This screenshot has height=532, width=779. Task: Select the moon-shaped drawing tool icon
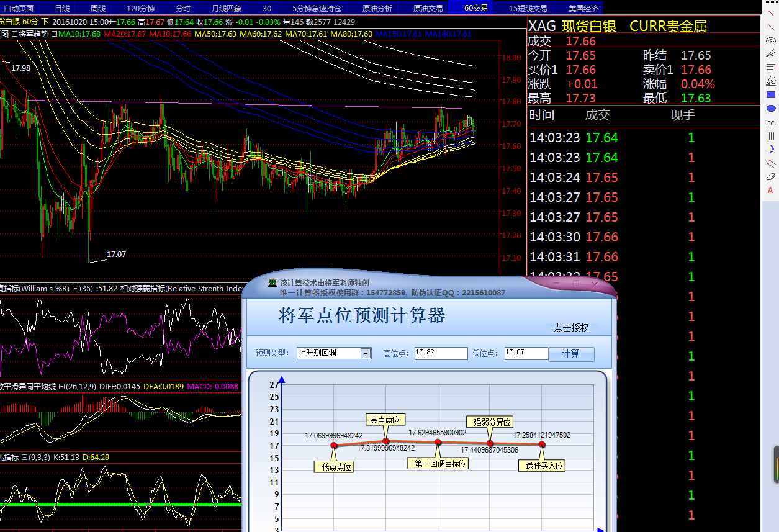(x=771, y=149)
